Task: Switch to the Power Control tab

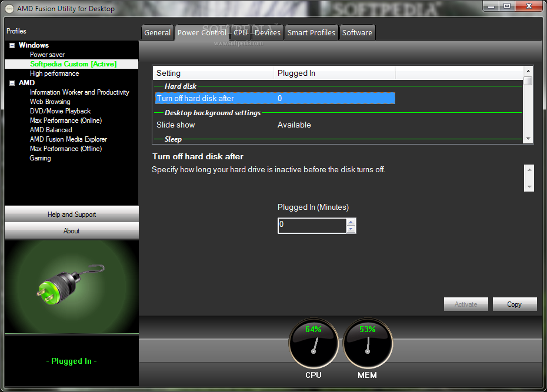Action: pyautogui.click(x=202, y=33)
